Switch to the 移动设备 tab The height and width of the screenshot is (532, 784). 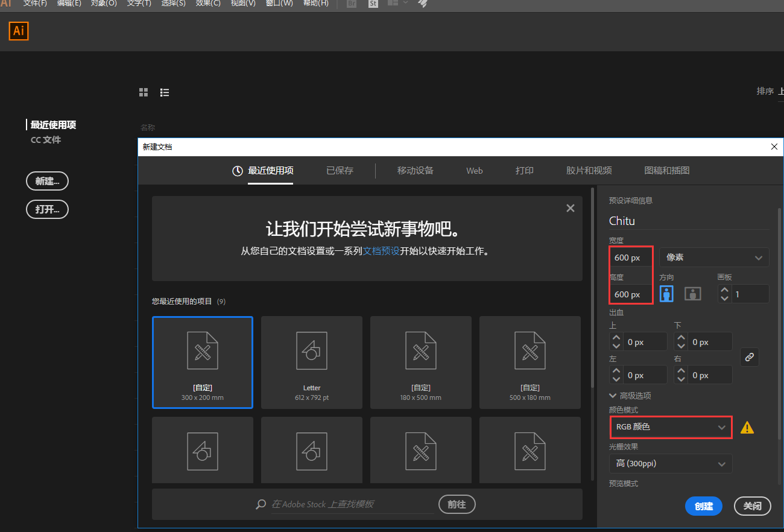click(415, 171)
